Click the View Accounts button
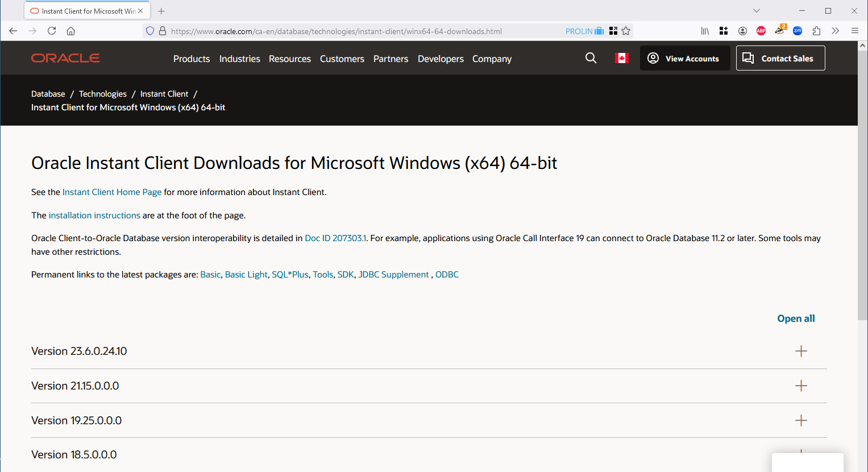Image resolution: width=868 pixels, height=472 pixels. tap(684, 58)
